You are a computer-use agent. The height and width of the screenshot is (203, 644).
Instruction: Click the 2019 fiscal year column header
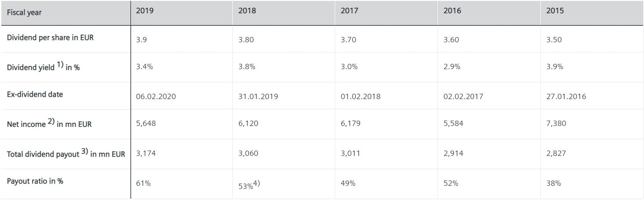(x=145, y=11)
